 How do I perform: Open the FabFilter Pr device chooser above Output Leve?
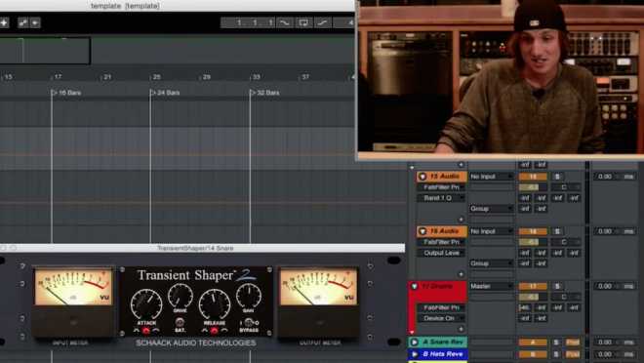pos(441,242)
